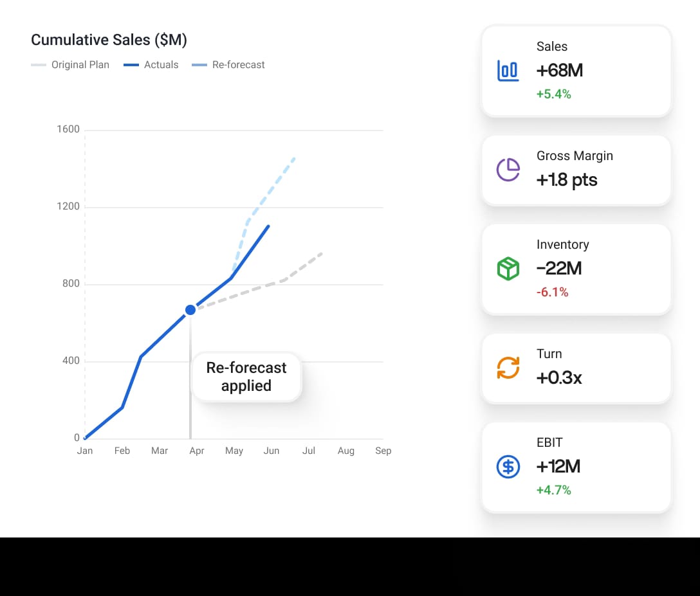Image resolution: width=700 pixels, height=596 pixels.
Task: Click the Gross Margin pie chart icon
Action: 508,170
